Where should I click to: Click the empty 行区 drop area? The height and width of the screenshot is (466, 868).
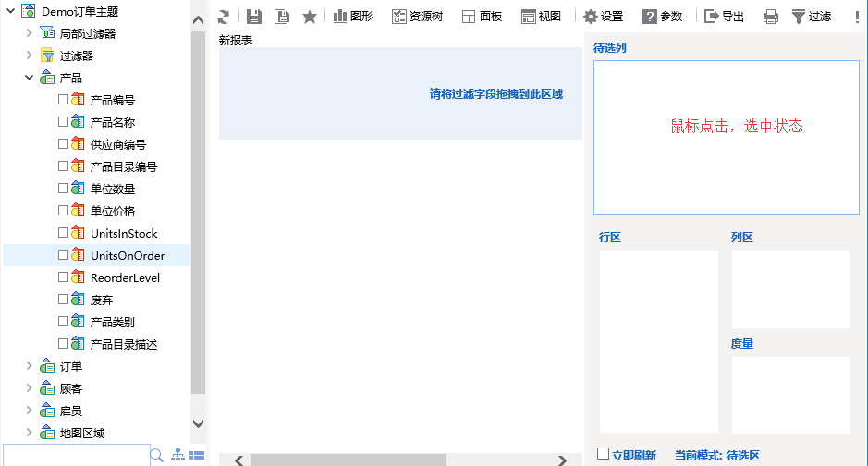659,341
